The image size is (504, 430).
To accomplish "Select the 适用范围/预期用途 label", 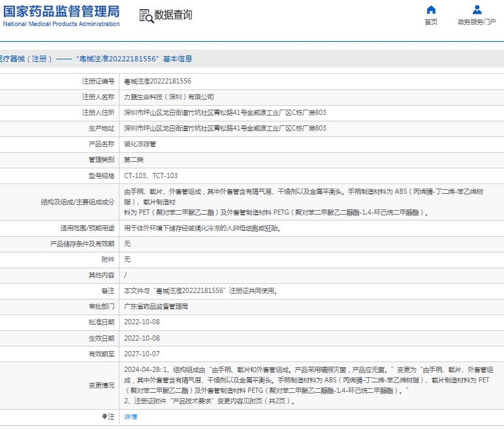I will [x=87, y=228].
